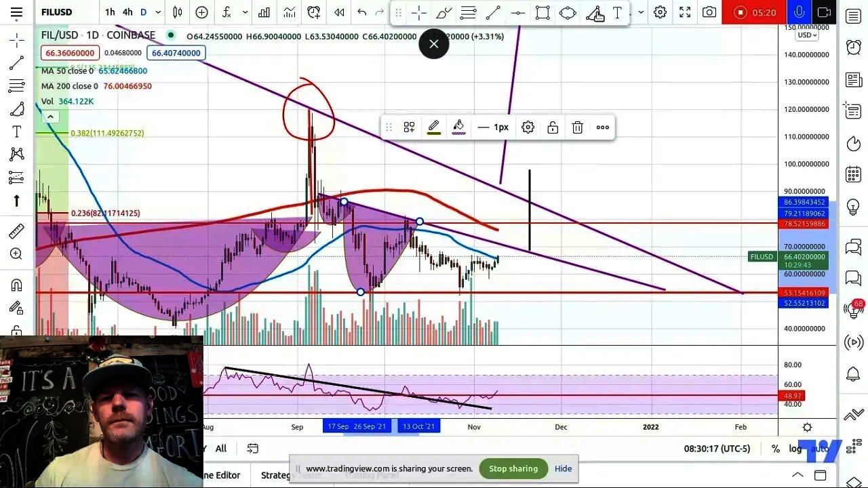The height and width of the screenshot is (488, 868).
Task: Select horizontal line tool in favorites toolbar
Action: 517,12
